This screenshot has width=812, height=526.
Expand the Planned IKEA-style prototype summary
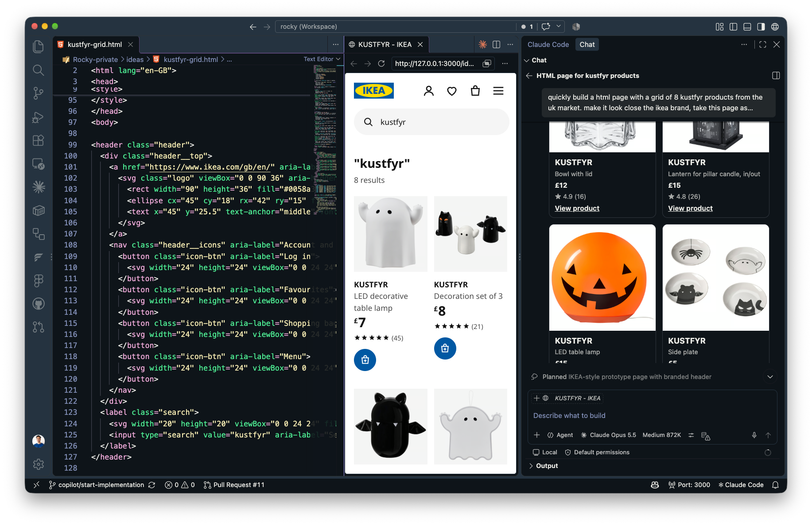pos(770,377)
